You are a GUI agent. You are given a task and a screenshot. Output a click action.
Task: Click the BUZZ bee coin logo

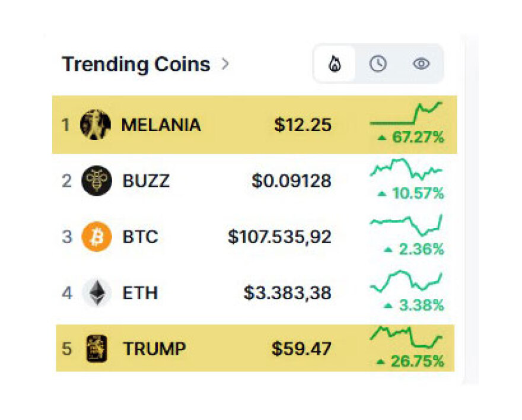96,180
